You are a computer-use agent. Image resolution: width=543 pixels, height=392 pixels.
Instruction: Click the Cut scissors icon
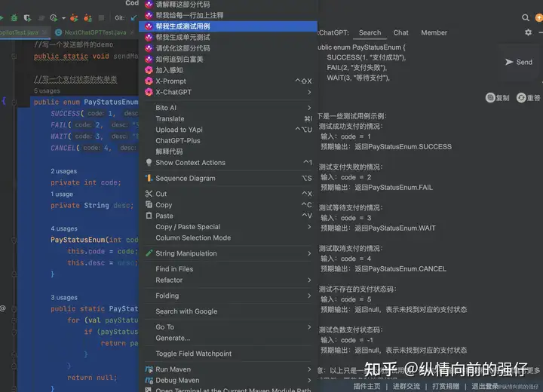(x=149, y=194)
